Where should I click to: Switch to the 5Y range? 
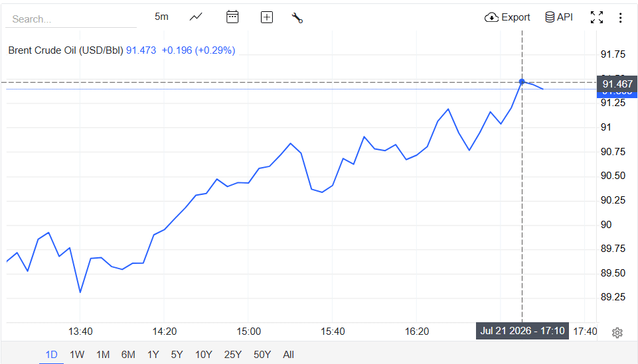click(177, 355)
